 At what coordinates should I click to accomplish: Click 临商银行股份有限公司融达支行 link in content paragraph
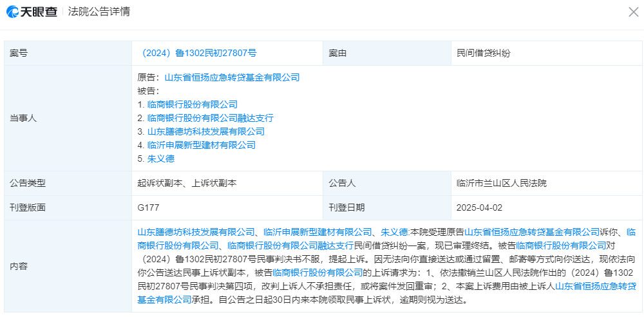[x=290, y=245]
